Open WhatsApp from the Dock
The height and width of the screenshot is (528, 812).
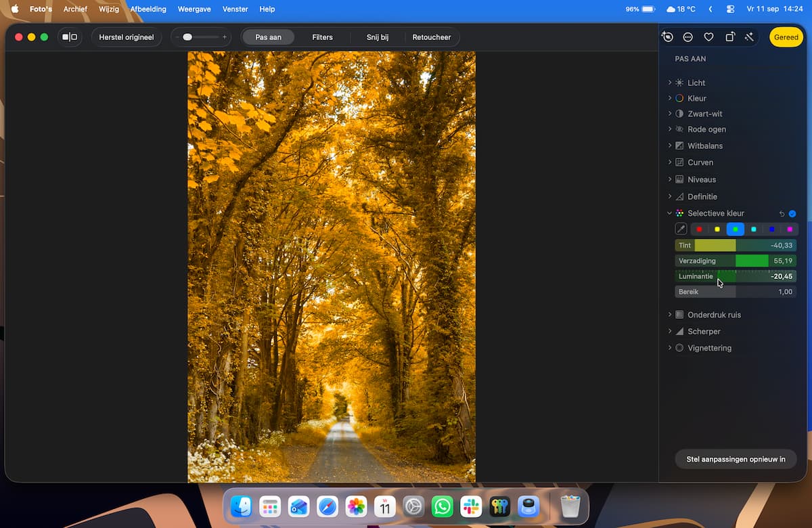[x=443, y=506]
